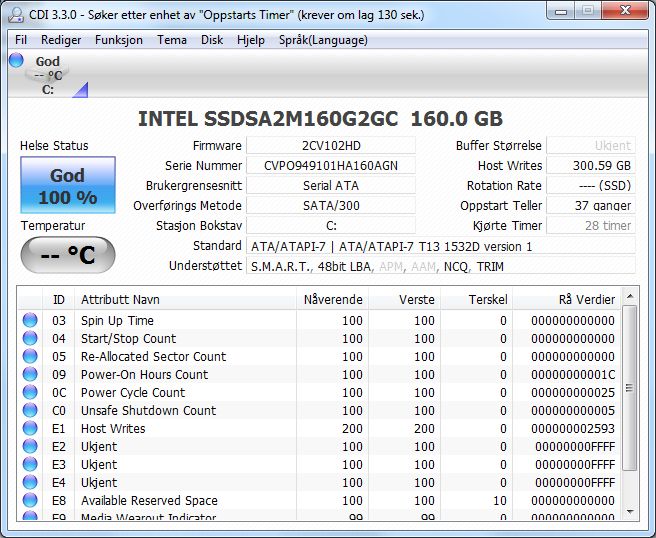Click the serial number field CVPO949101HA160AGN

pos(331,166)
